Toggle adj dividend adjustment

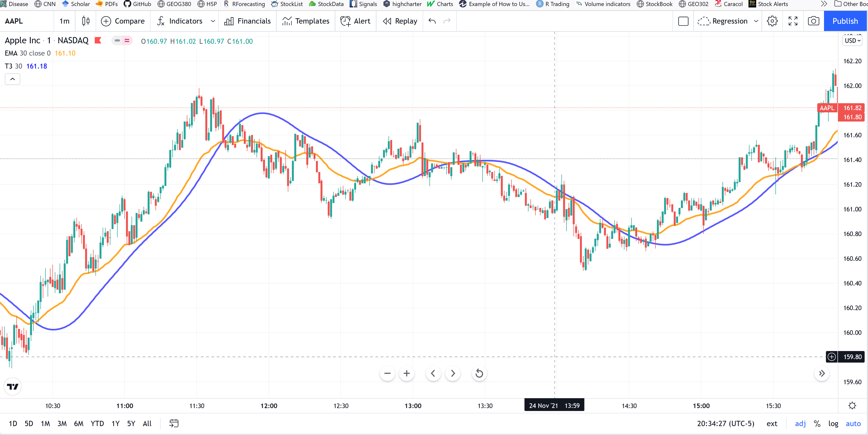tap(800, 423)
